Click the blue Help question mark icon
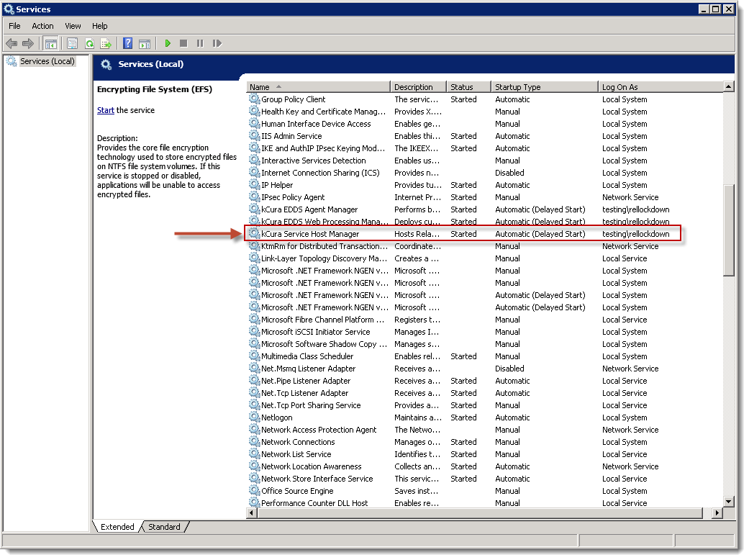This screenshot has width=749, height=560. pos(127,44)
